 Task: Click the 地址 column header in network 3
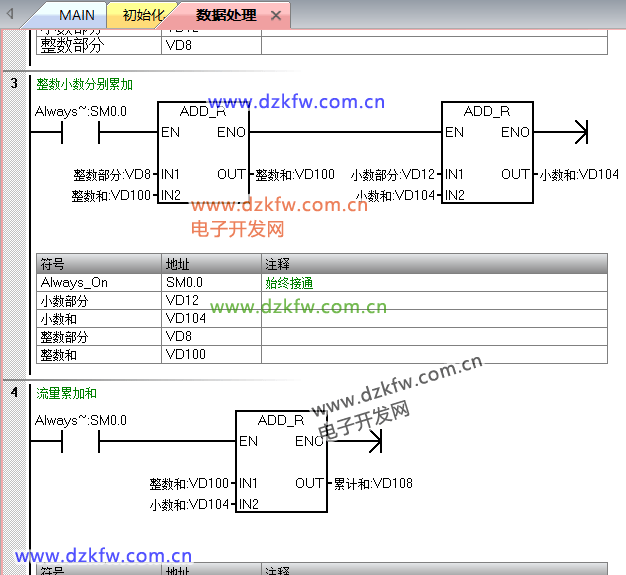click(x=210, y=264)
